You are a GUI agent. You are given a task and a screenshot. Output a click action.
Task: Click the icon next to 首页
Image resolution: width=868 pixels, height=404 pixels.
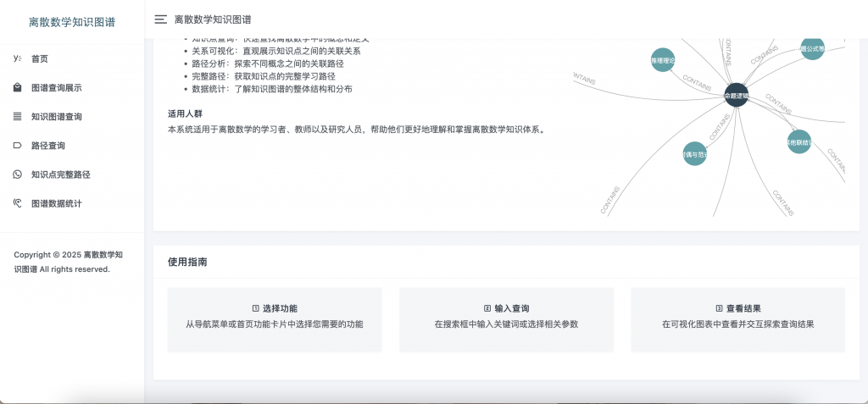coord(17,58)
